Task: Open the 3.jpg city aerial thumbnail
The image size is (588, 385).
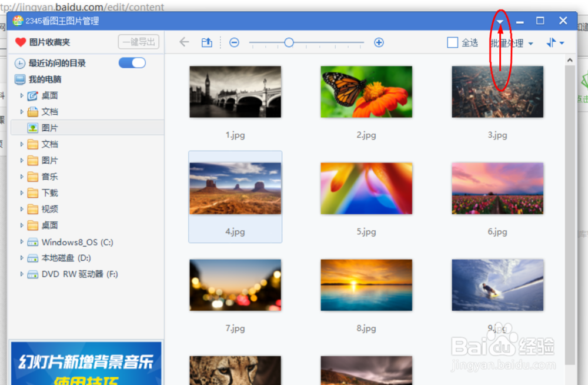Action: (497, 92)
